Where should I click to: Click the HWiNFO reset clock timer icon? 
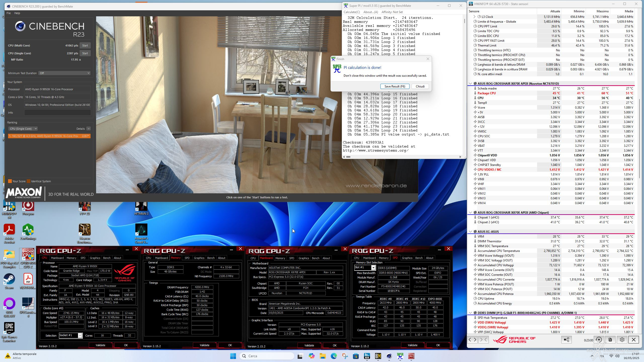(599, 340)
